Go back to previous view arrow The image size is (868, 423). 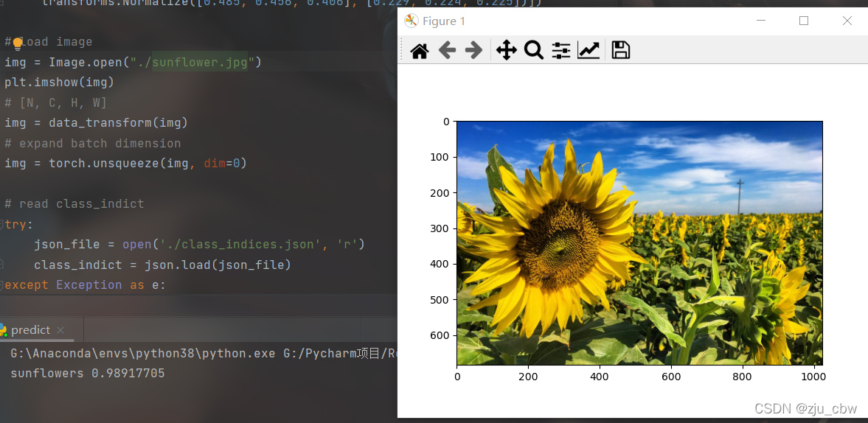(x=447, y=50)
